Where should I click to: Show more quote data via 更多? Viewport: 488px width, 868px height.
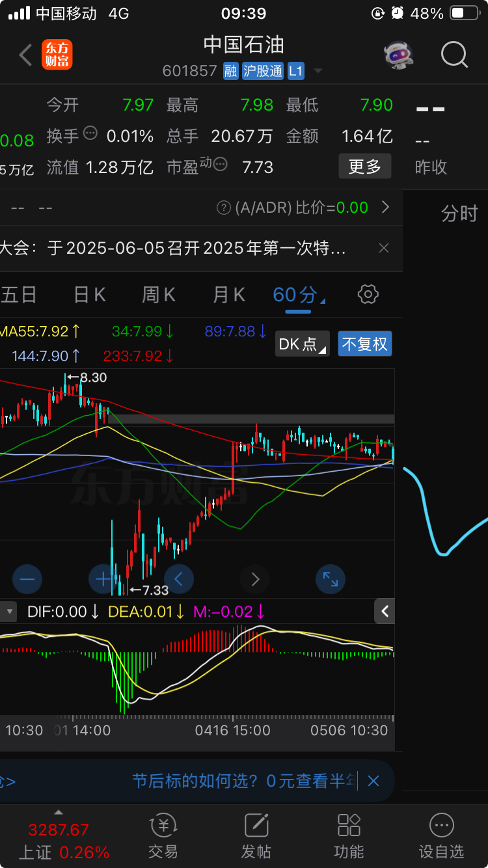point(364,167)
